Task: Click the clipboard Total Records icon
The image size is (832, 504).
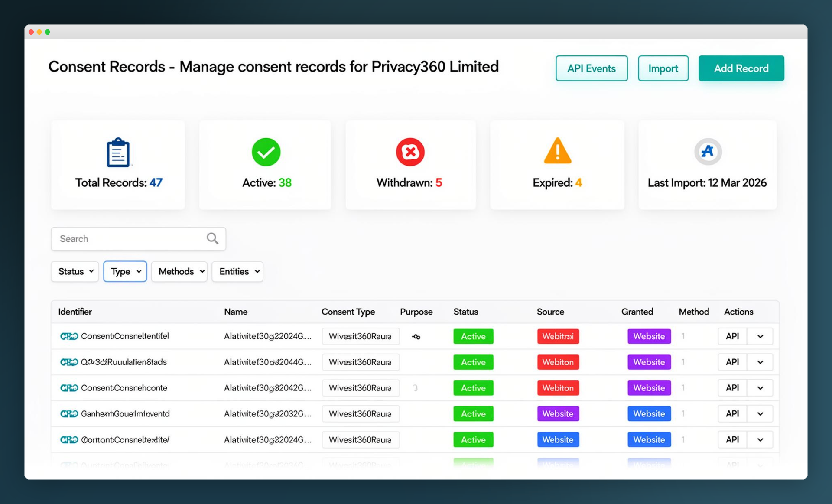Action: pos(118,153)
